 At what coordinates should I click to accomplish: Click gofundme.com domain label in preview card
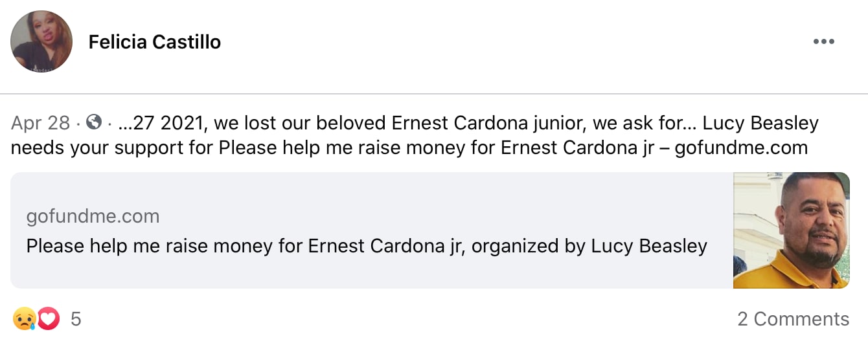pos(93,216)
